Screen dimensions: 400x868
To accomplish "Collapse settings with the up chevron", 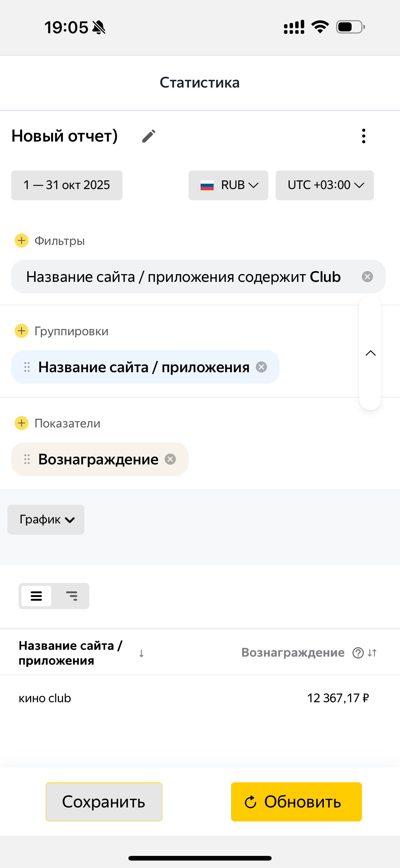I will [x=370, y=353].
